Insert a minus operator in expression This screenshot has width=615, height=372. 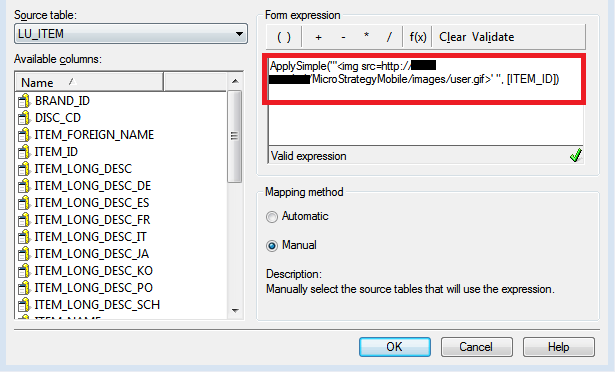click(x=343, y=37)
